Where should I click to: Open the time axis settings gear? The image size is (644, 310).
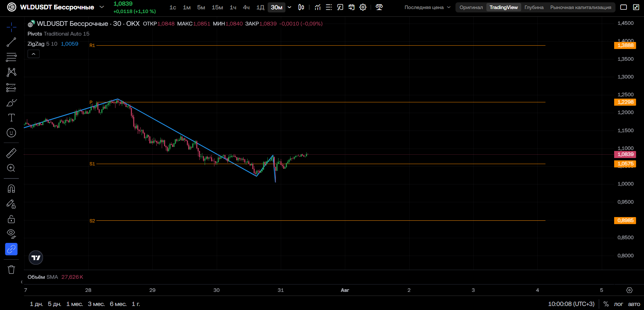(630, 290)
